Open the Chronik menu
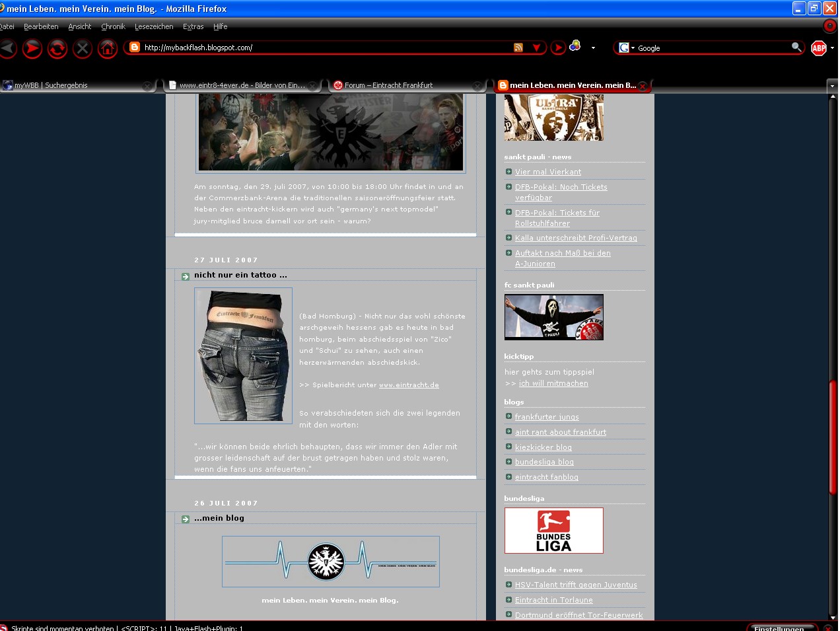Screen dimensions: 840x631 coord(113,26)
